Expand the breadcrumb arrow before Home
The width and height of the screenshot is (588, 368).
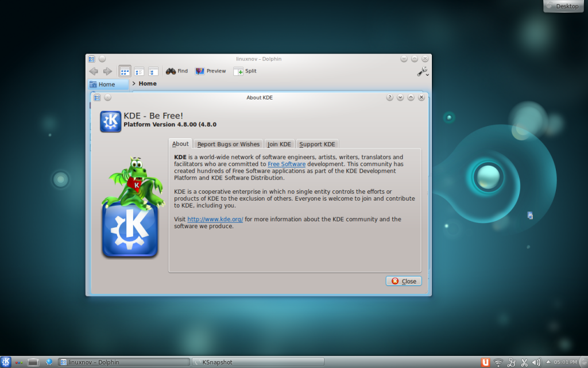(134, 83)
